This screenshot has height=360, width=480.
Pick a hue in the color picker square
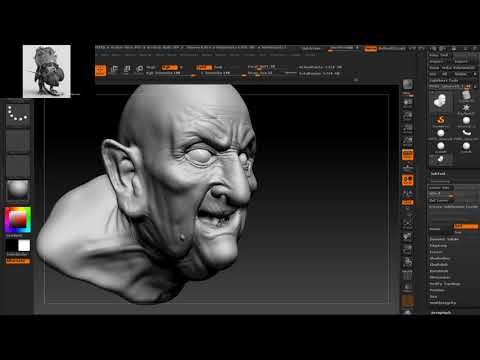pos(18,220)
